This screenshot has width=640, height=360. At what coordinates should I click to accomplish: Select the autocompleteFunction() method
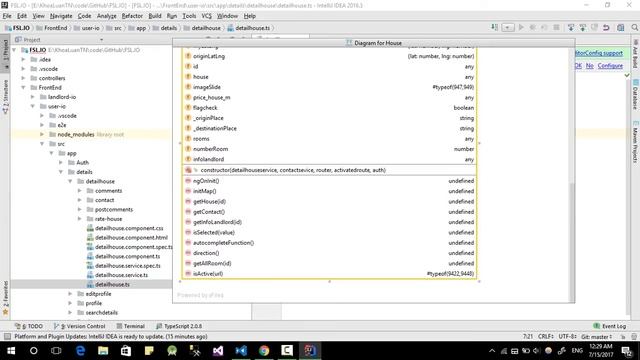[x=329, y=243]
